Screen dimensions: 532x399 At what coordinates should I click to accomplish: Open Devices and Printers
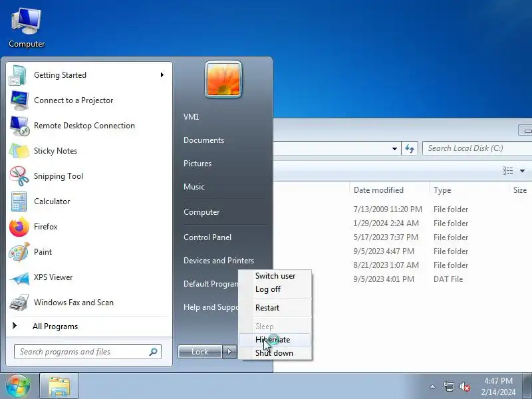pos(219,261)
